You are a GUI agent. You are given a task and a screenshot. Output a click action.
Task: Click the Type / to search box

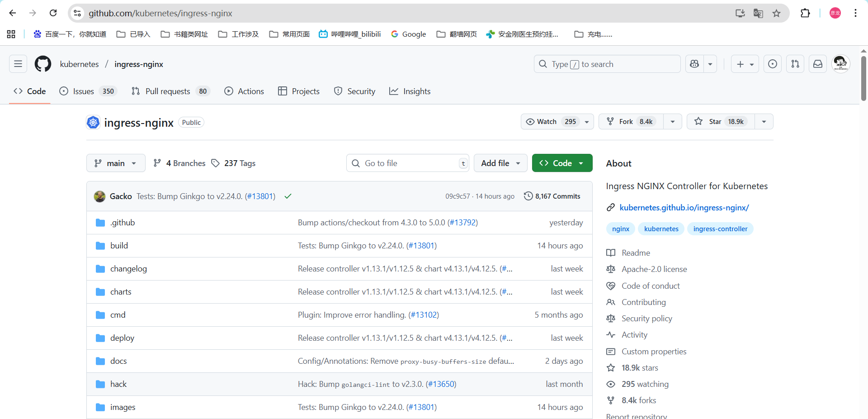click(607, 64)
